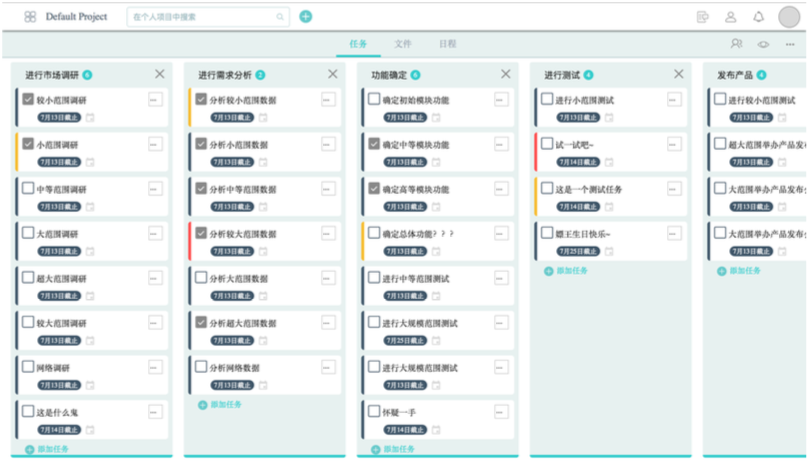
Task: Click calendar icon on 分析小范围数据 card
Action: [263, 162]
